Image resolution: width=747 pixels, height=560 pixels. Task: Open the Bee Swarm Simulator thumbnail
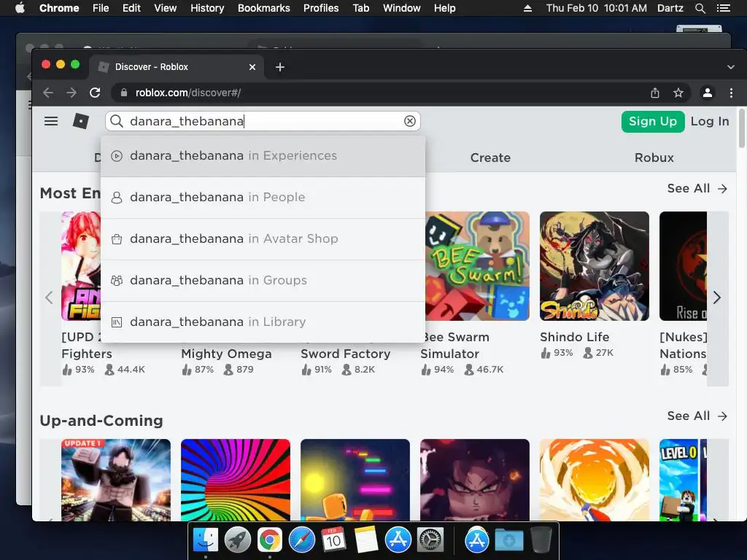(x=477, y=266)
